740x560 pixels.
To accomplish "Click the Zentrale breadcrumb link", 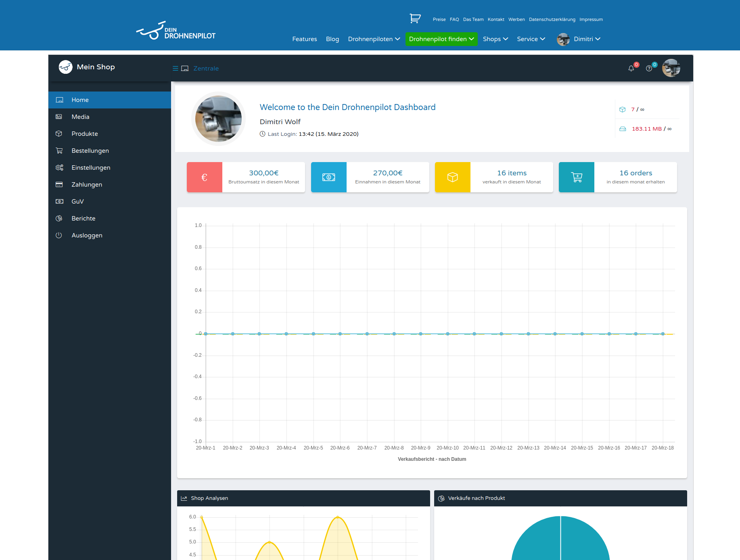I will (x=206, y=69).
